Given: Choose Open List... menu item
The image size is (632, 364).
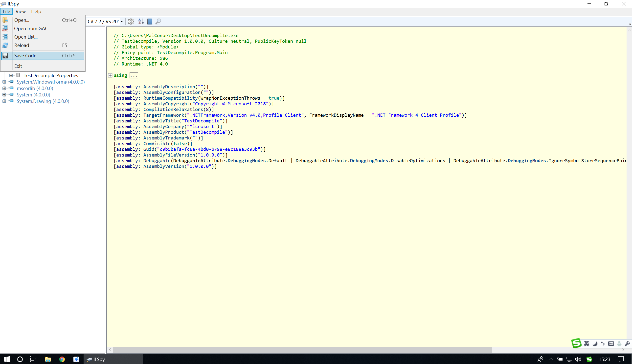Looking at the screenshot, I should tap(43, 37).
